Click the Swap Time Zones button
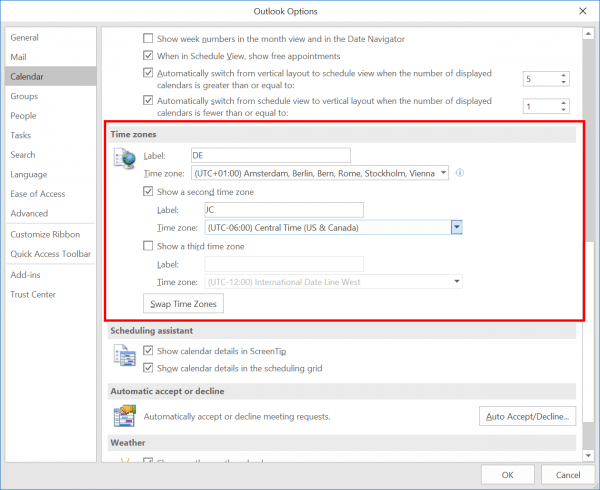 (183, 304)
